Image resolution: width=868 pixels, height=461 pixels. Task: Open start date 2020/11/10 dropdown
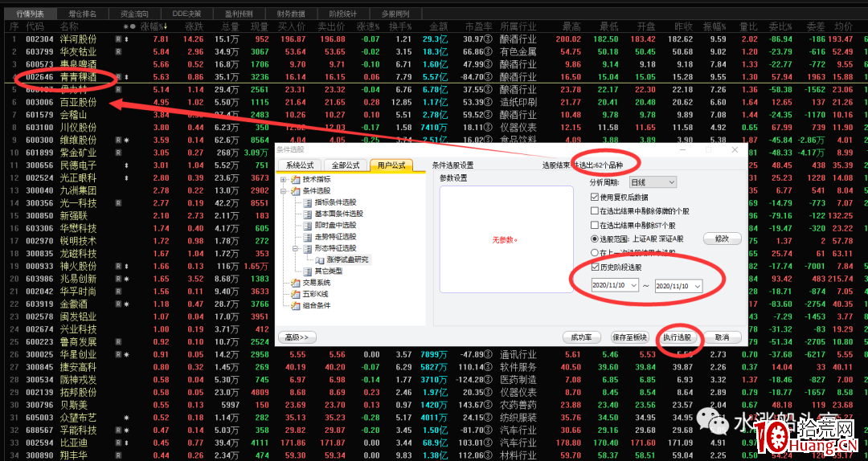634,286
